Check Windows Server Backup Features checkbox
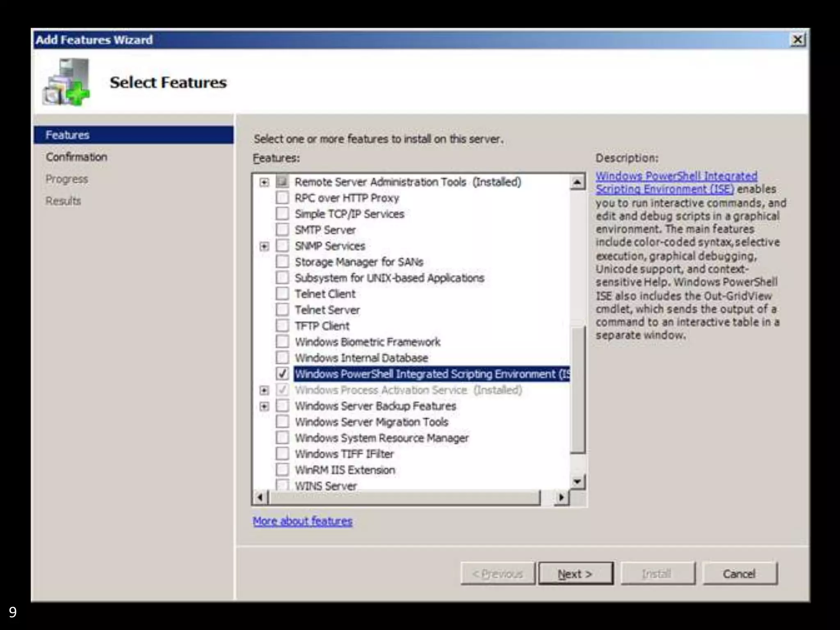This screenshot has height=630, width=840. click(x=282, y=406)
